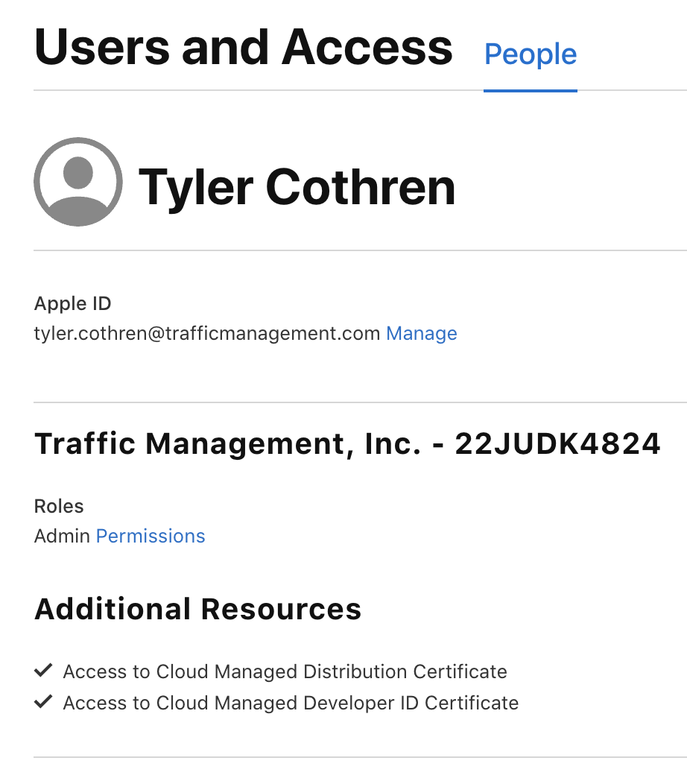The width and height of the screenshot is (687, 784).
Task: Expand the Roles details under Admin
Action: pyautogui.click(x=59, y=506)
